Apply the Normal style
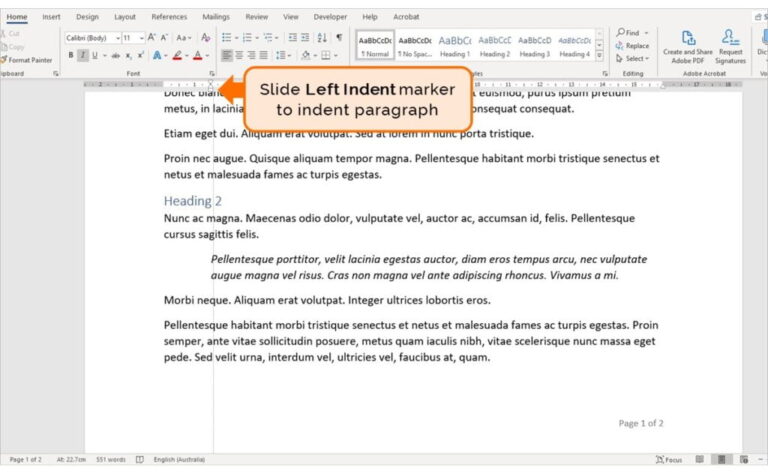Viewport: 768px width, 473px height. click(x=375, y=46)
